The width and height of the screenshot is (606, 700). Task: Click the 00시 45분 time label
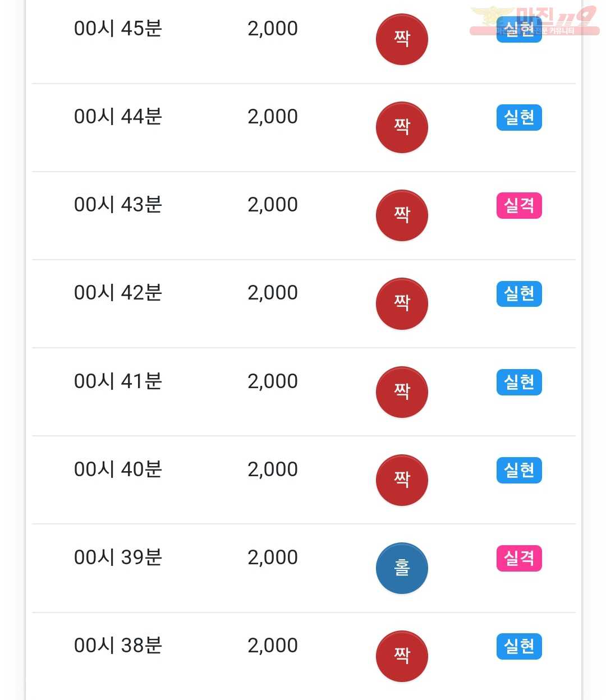118,29
